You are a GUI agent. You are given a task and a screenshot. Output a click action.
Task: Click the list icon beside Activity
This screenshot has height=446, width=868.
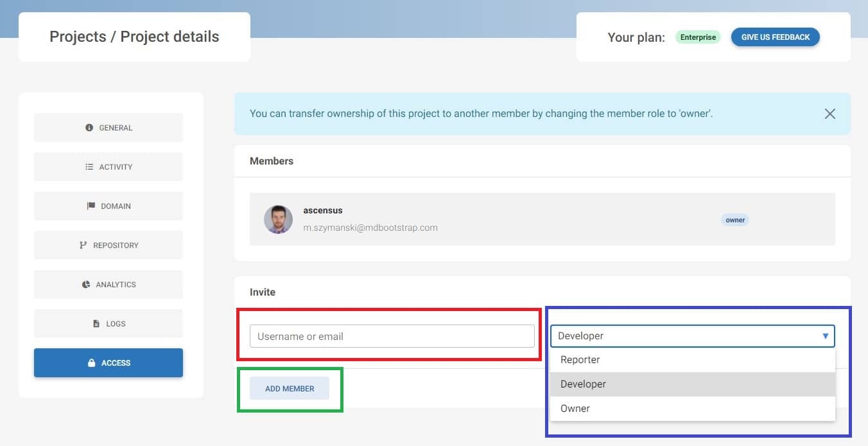pos(89,167)
